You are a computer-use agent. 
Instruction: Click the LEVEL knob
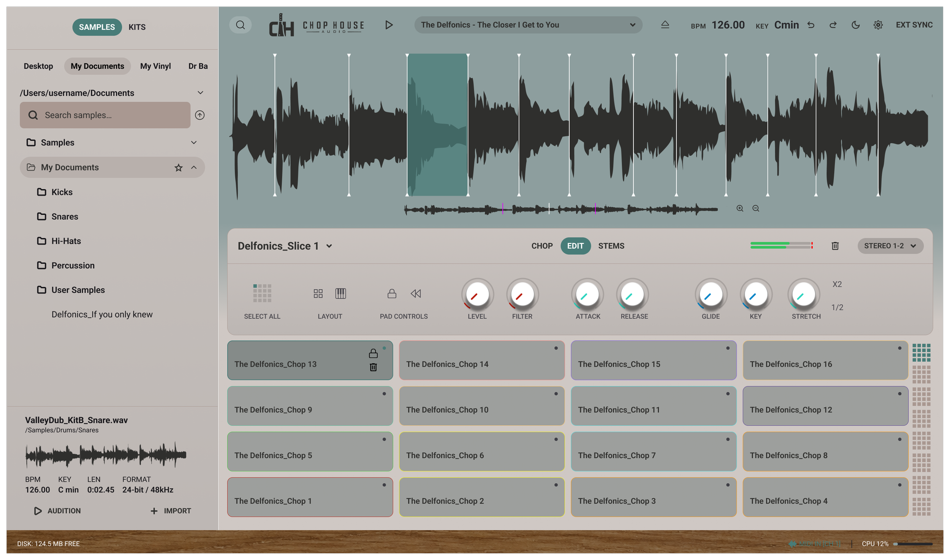477,295
